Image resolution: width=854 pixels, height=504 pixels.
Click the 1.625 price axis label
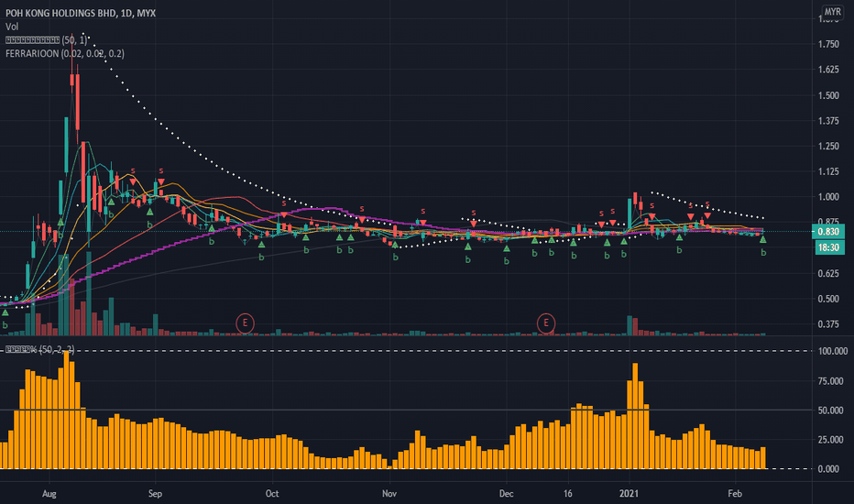(x=828, y=70)
